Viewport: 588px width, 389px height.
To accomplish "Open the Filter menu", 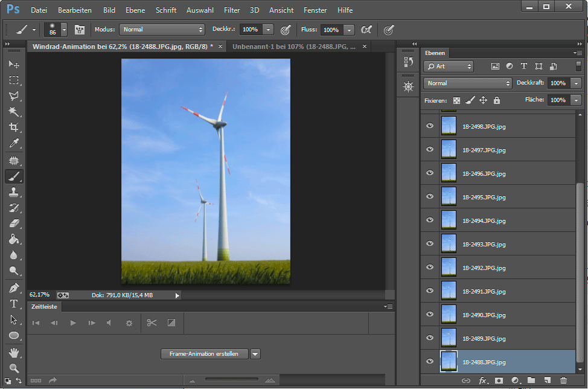I will tap(232, 10).
